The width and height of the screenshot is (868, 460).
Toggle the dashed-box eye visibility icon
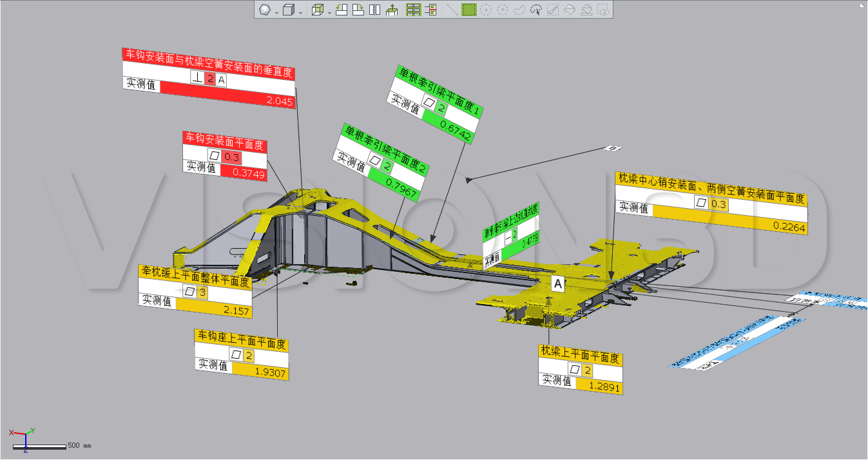[603, 10]
